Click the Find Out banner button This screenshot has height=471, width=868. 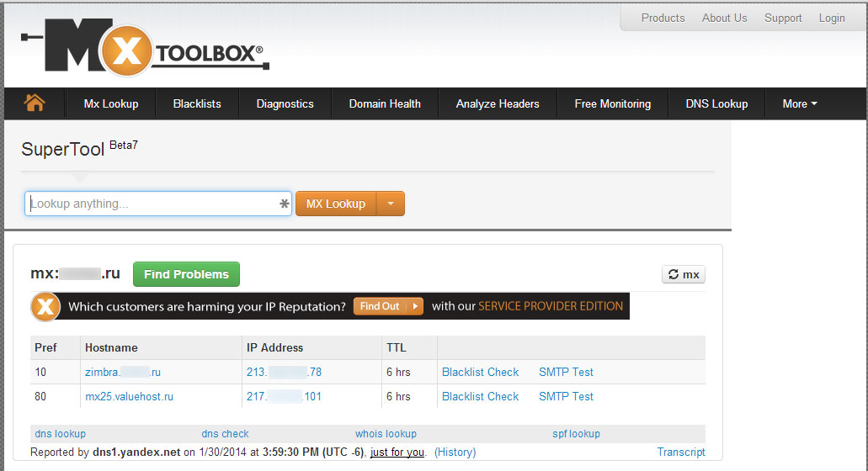389,306
